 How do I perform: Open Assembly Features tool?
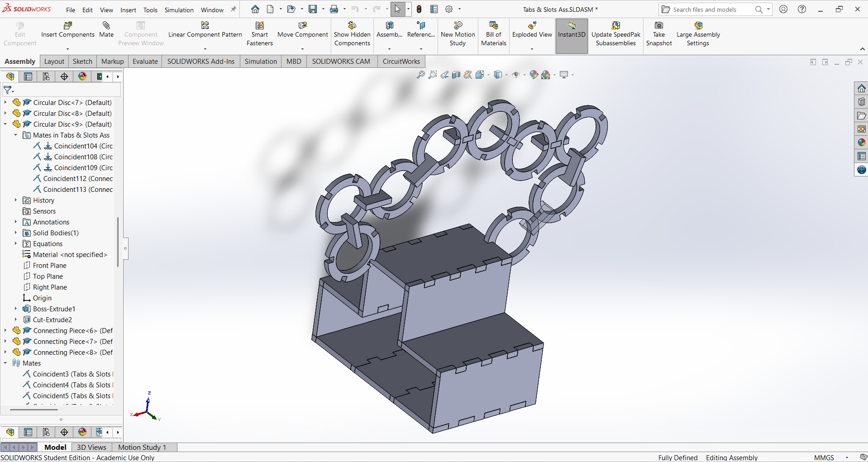pyautogui.click(x=389, y=29)
